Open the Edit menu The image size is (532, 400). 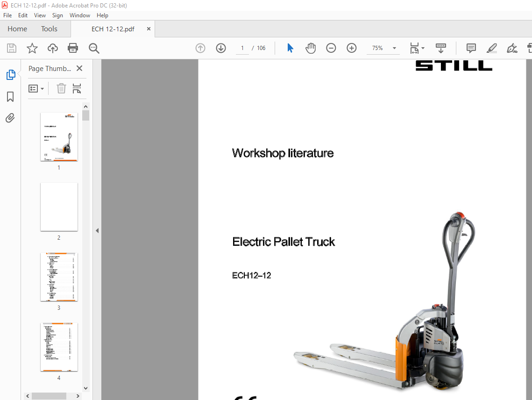pos(23,15)
